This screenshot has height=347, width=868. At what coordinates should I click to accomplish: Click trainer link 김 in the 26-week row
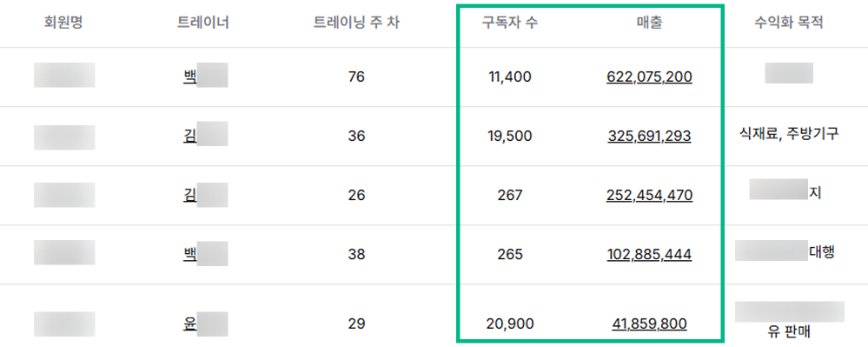coord(190,195)
